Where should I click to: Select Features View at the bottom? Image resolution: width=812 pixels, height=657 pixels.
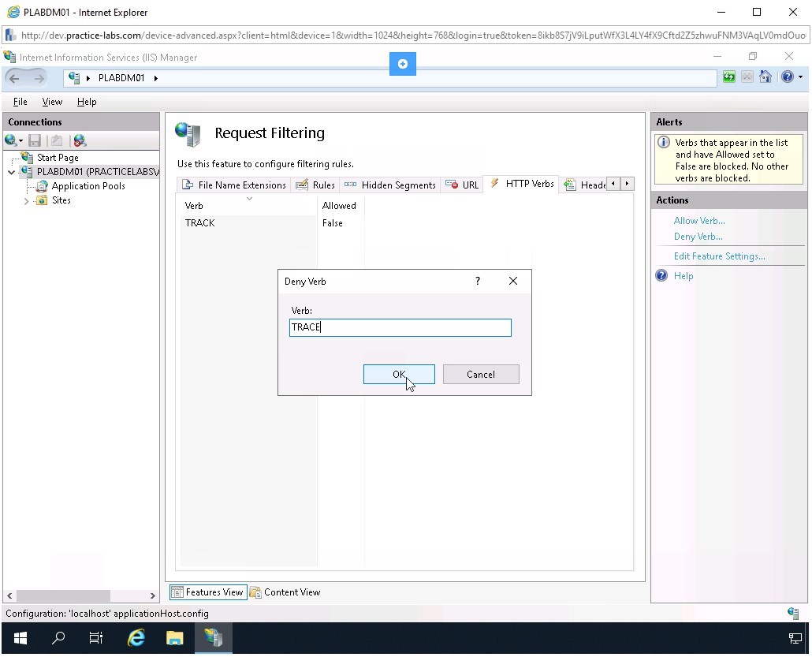tap(207, 592)
